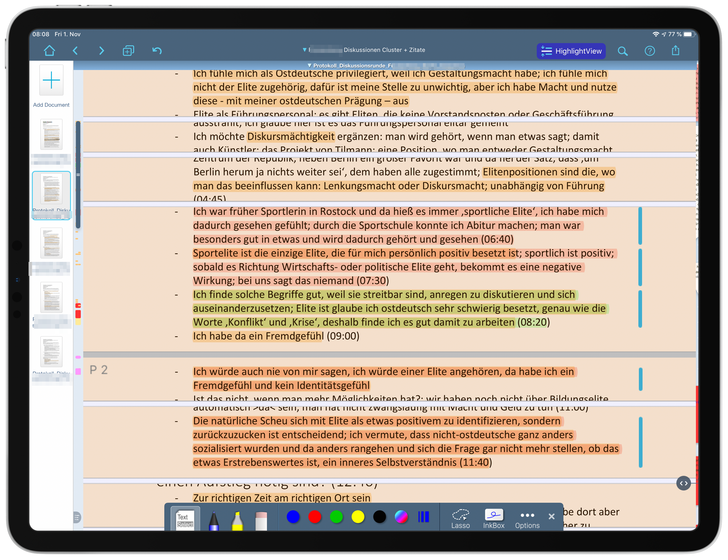728x560 pixels.
Task: Open the third document thumbnail in sidebar
Action: click(51, 243)
